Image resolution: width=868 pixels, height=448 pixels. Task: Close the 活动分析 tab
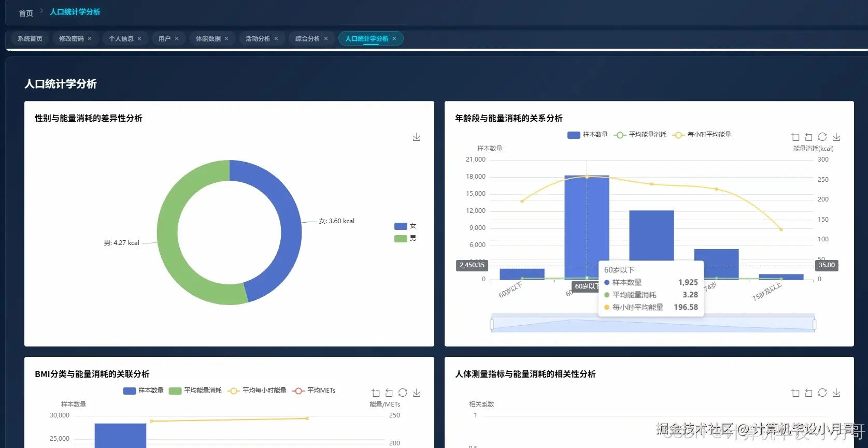click(276, 39)
